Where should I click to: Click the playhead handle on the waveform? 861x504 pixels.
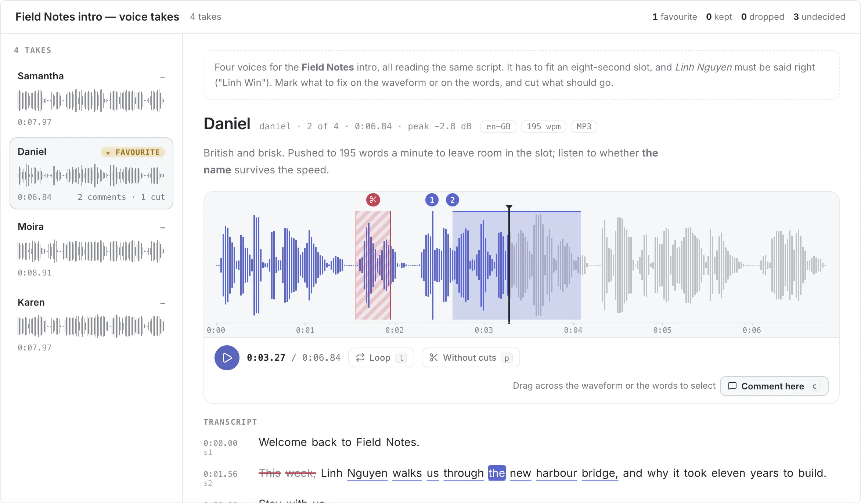509,208
